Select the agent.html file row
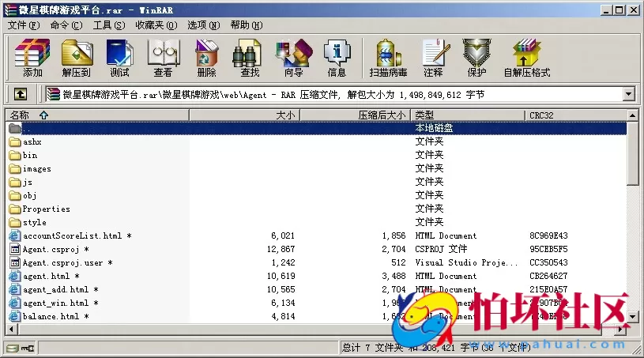644x358 pixels. click(x=316, y=276)
